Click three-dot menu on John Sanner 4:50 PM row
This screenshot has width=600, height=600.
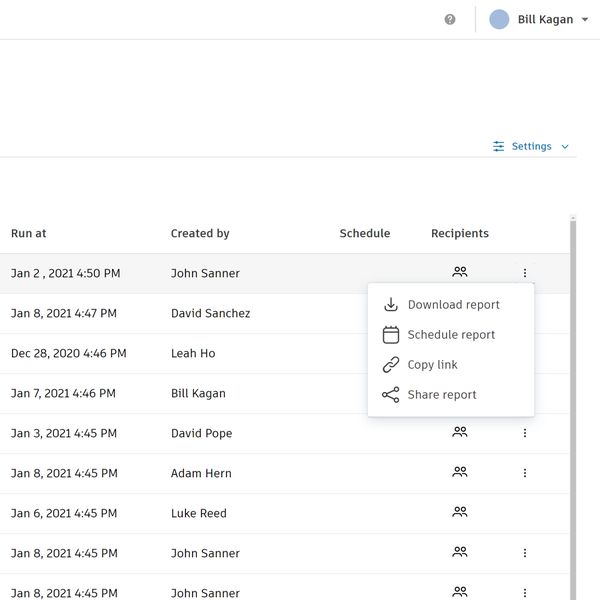525,273
